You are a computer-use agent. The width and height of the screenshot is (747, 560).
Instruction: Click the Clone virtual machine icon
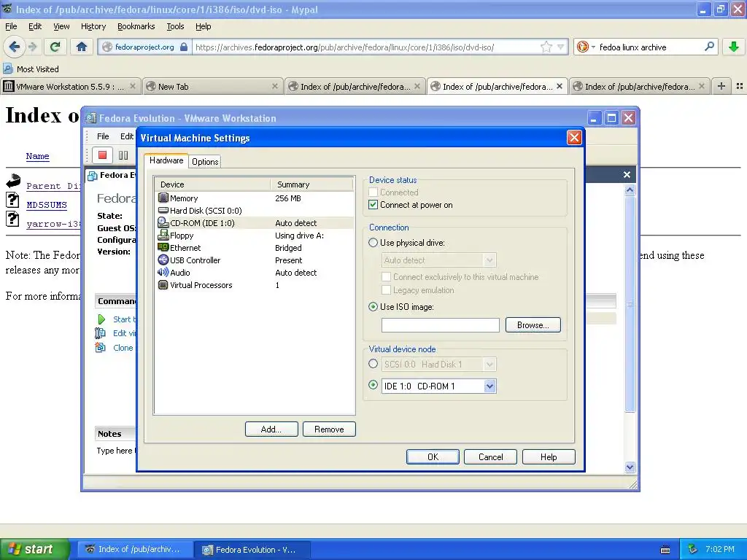click(x=100, y=348)
